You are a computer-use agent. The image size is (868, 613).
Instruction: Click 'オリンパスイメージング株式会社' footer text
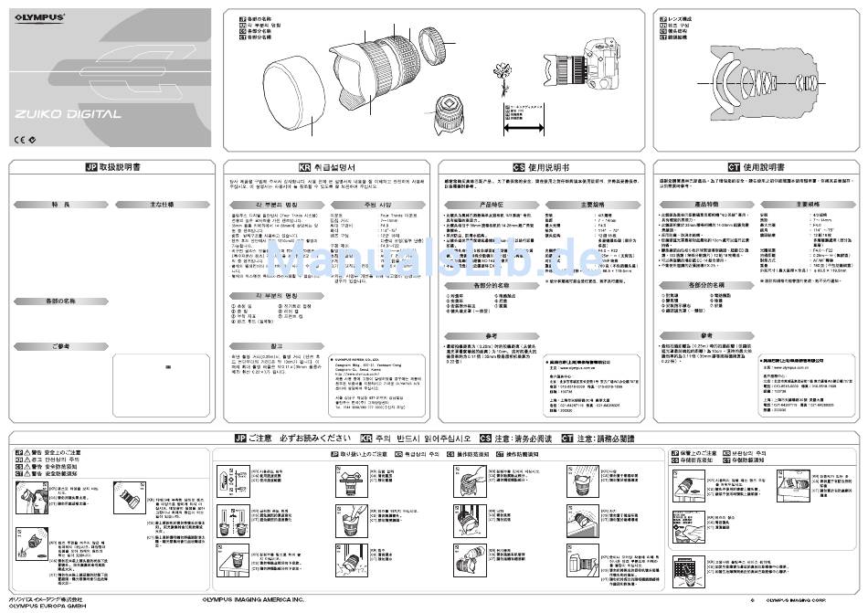tap(46, 599)
